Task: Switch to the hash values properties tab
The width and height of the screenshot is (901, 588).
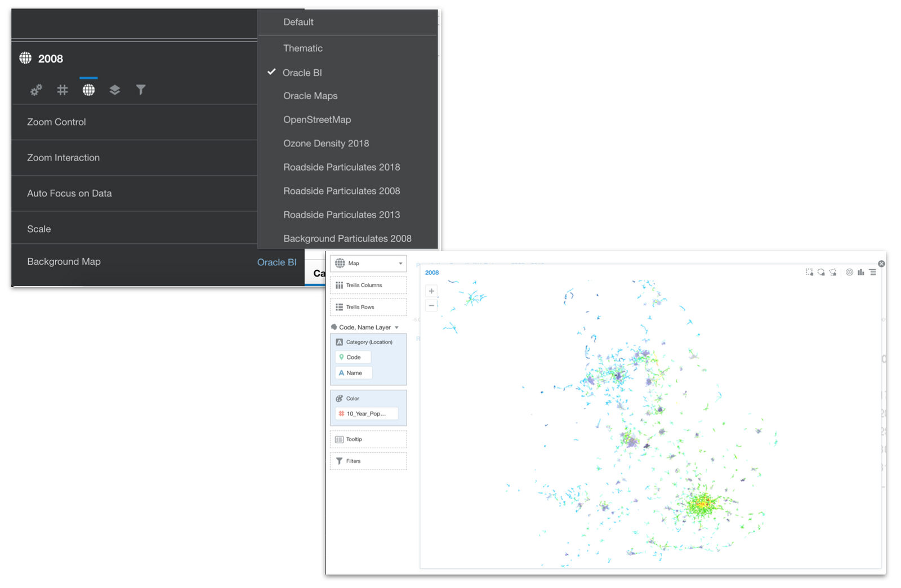Action: click(63, 90)
